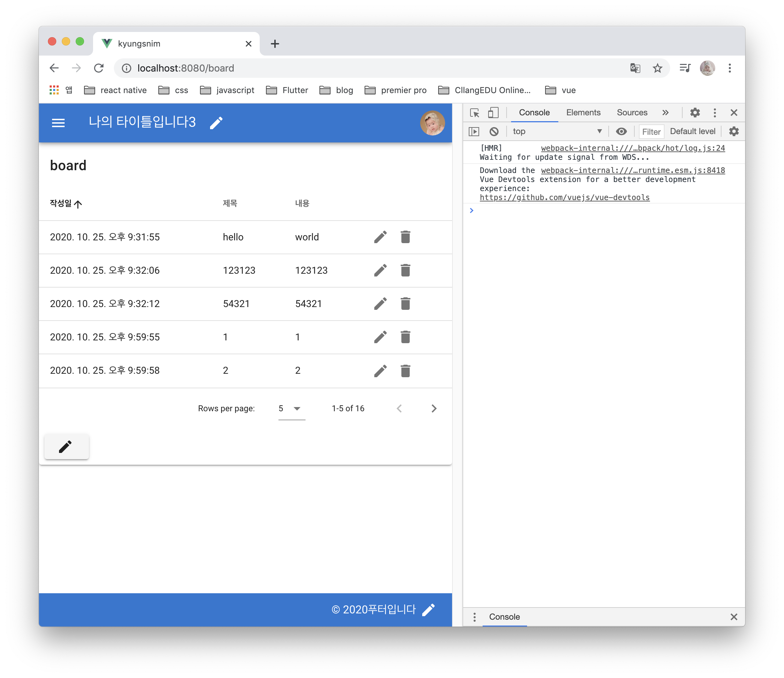
Task: Open the hamburger navigation menu
Action: pos(58,123)
